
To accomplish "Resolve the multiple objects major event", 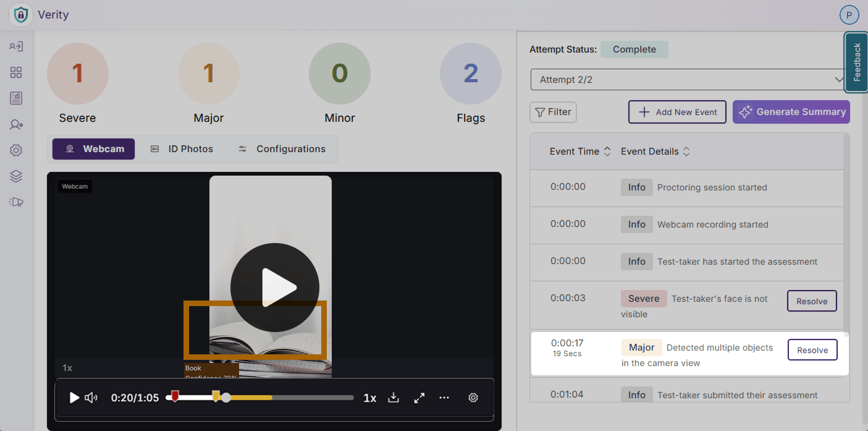I will (x=812, y=350).
